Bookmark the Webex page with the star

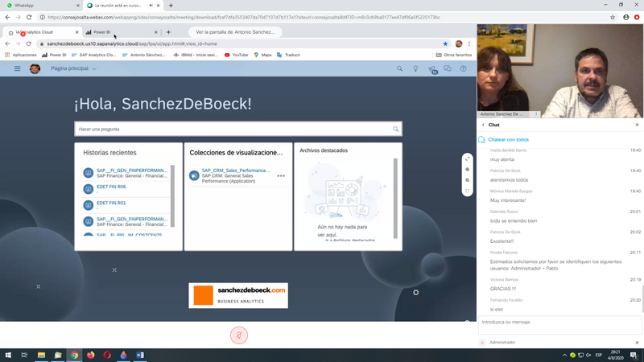click(613, 17)
